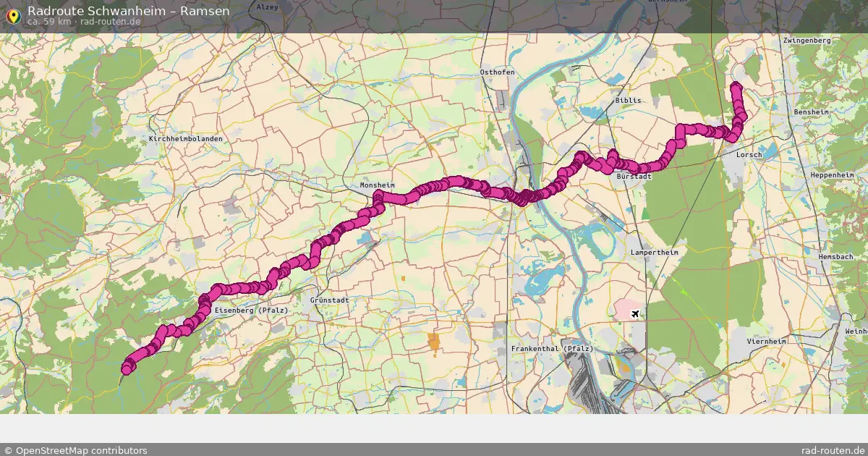Image resolution: width=868 pixels, height=456 pixels.
Task: Click the Grünstadt town label
Action: coord(329,300)
